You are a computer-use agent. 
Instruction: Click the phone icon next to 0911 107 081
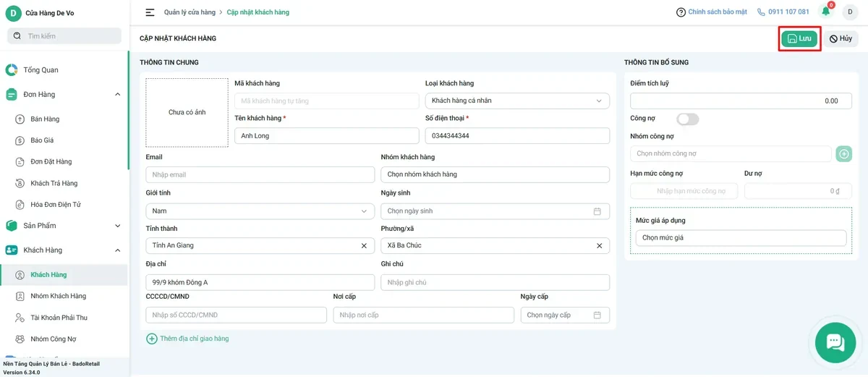click(761, 12)
